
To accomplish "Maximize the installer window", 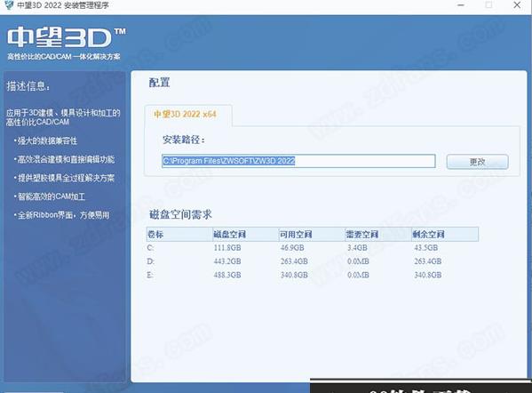I will (x=488, y=5).
